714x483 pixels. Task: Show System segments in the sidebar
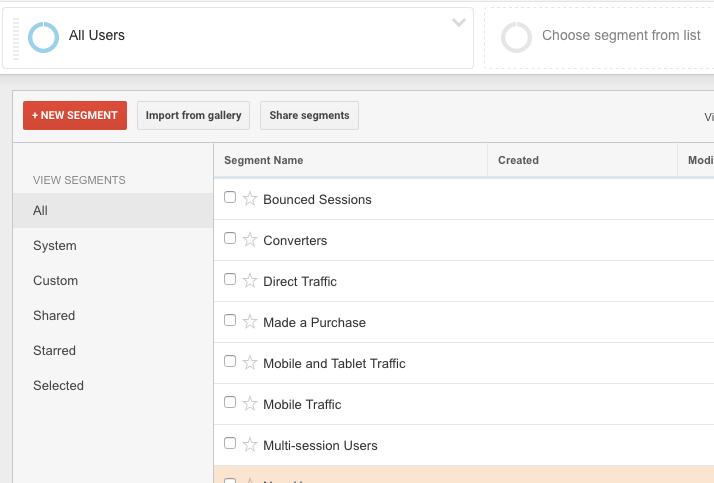click(x=55, y=246)
